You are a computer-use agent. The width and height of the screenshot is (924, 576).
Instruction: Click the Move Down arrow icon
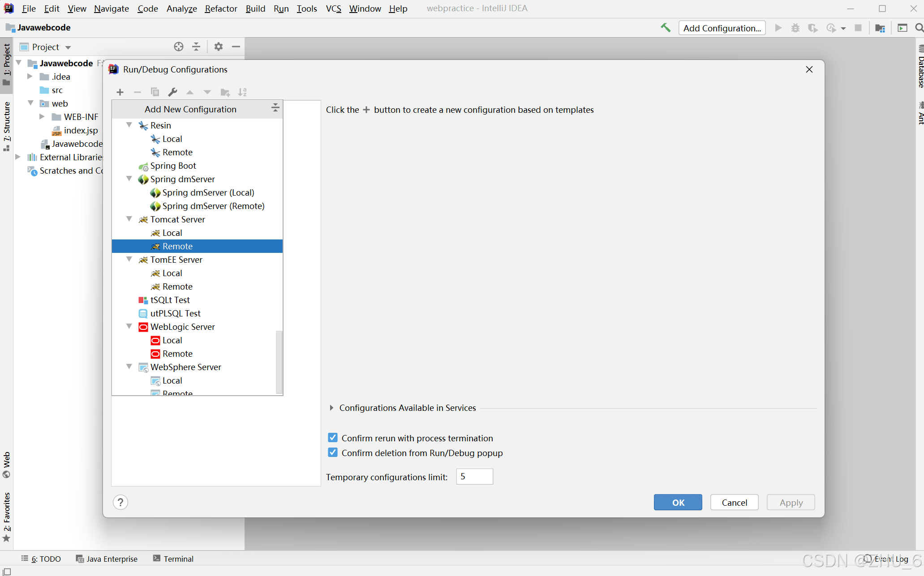click(207, 92)
